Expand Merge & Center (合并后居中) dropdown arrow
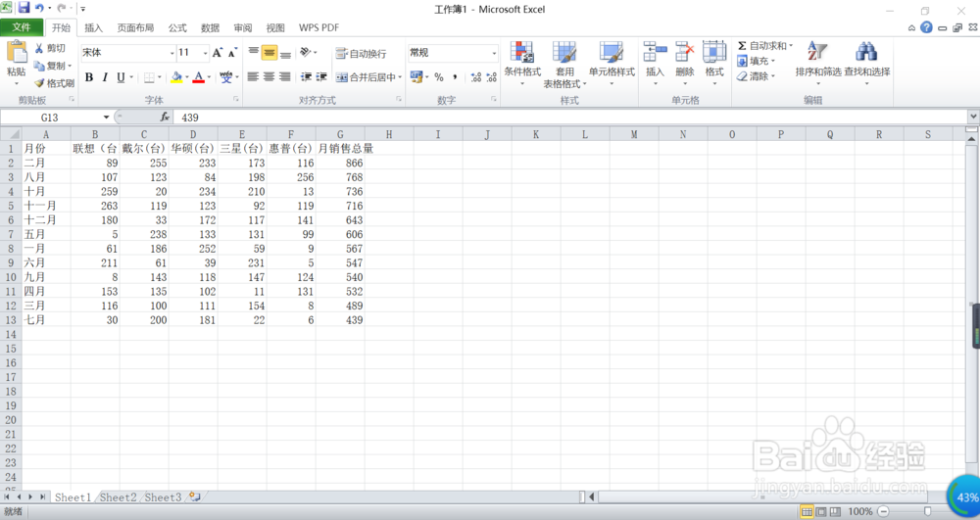Viewport: 980px width, 520px height. [400, 77]
